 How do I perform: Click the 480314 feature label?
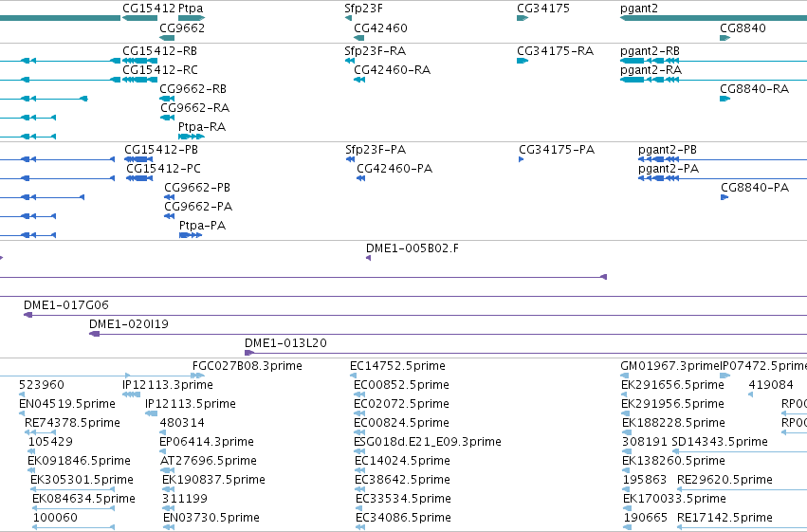pos(182,424)
